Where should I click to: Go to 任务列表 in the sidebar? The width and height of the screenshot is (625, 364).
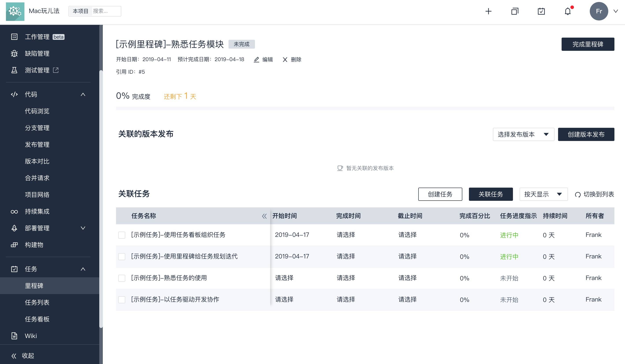click(37, 302)
